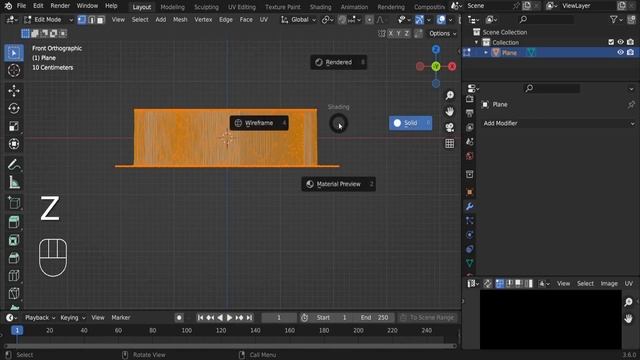Screen dimensions: 640x360
Task: Toggle X axis mirror button
Action: point(391,33)
